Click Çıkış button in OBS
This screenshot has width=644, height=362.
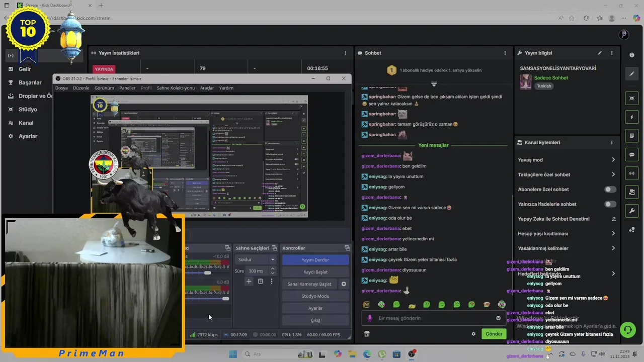point(315,320)
